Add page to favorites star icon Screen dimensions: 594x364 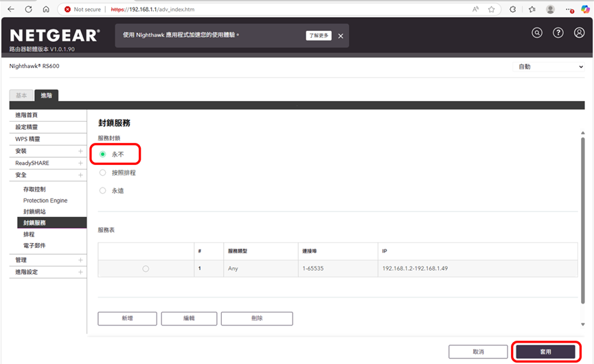coord(492,9)
